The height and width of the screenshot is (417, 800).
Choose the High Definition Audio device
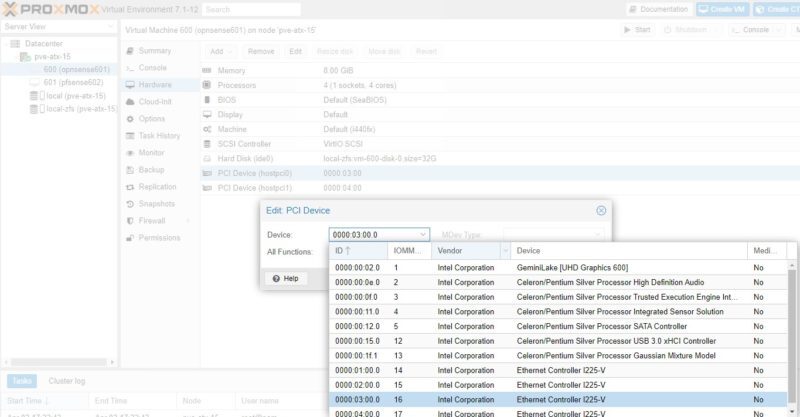558,282
